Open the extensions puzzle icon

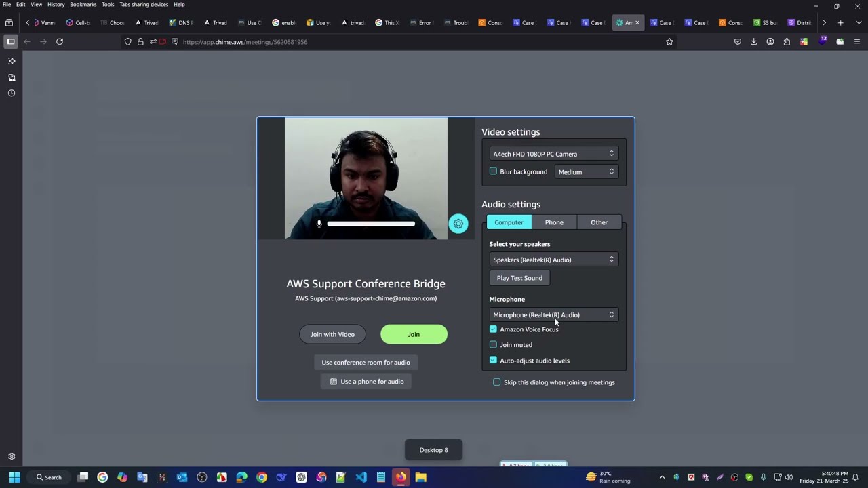tap(787, 42)
